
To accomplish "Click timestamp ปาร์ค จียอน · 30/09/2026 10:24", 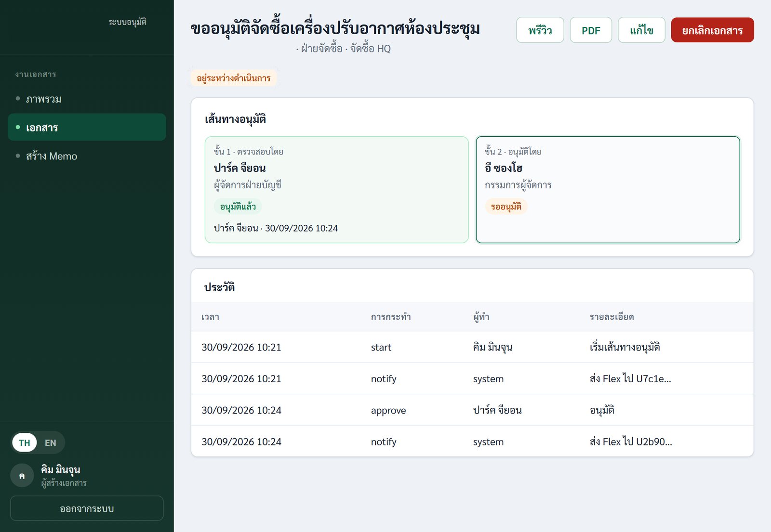I will [276, 228].
